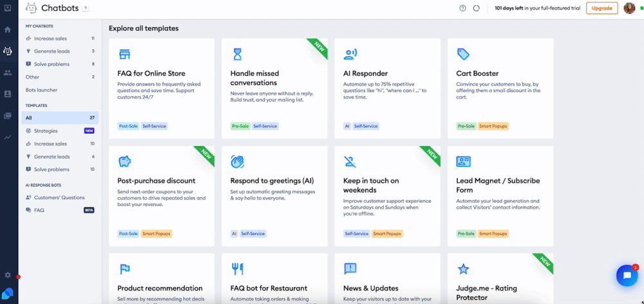Click the Tidio logo at bottom of left rail
This screenshot has height=304, width=644.
(7, 293)
